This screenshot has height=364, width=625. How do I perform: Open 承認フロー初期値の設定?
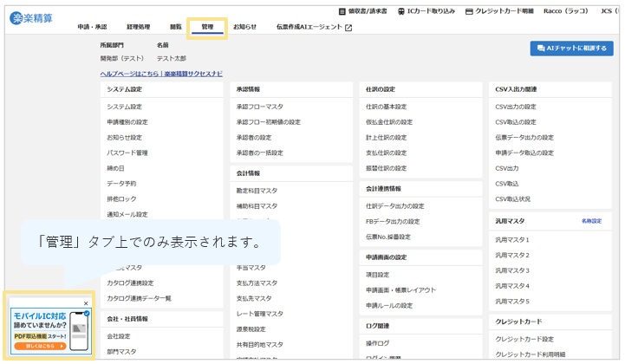coord(268,122)
